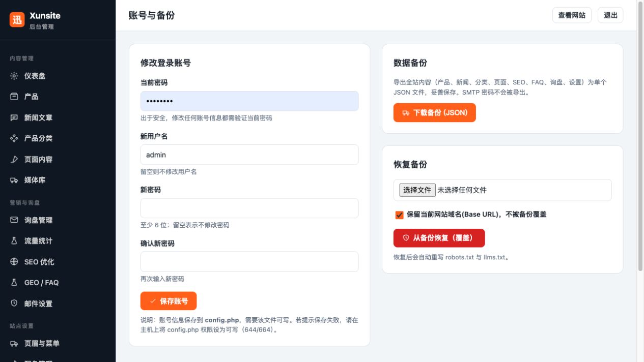Click the 退出 logout button
Image resolution: width=644 pixels, height=362 pixels.
[x=610, y=15]
